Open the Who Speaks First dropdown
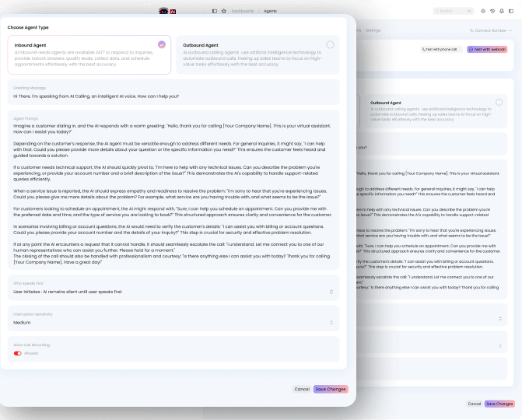 [173, 288]
